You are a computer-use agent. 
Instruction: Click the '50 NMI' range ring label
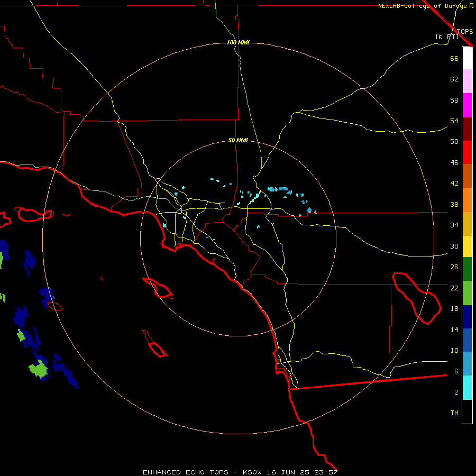pos(238,140)
